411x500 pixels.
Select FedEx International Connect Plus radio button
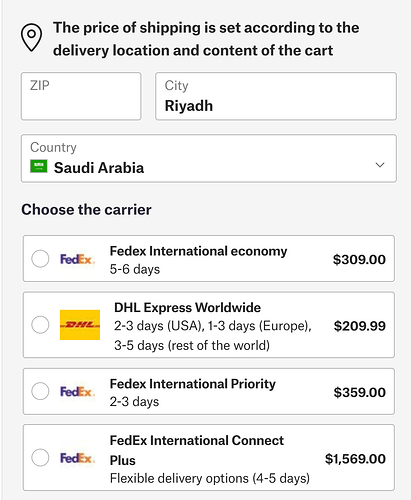tap(40, 457)
